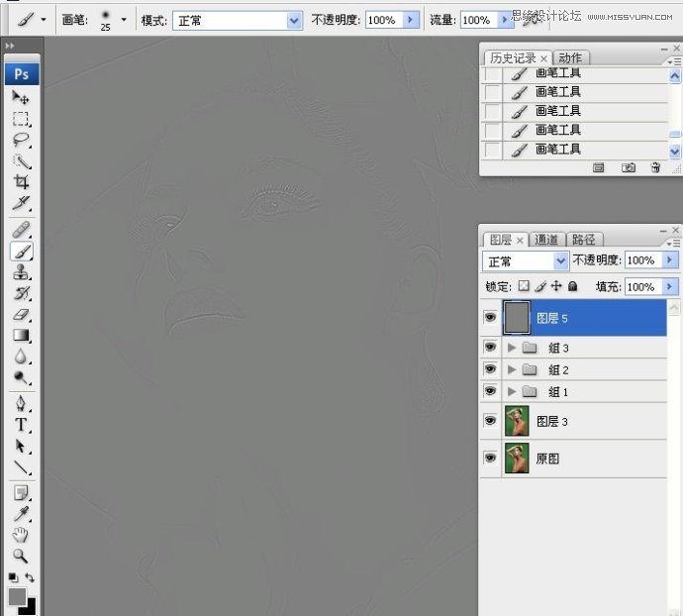Click options bar opacity value field
Image resolution: width=683 pixels, height=616 pixels.
pos(383,20)
